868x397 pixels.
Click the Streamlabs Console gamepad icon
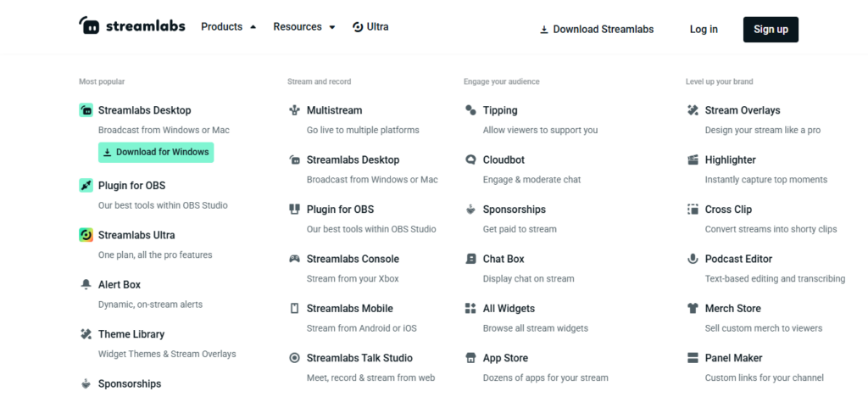(x=294, y=259)
